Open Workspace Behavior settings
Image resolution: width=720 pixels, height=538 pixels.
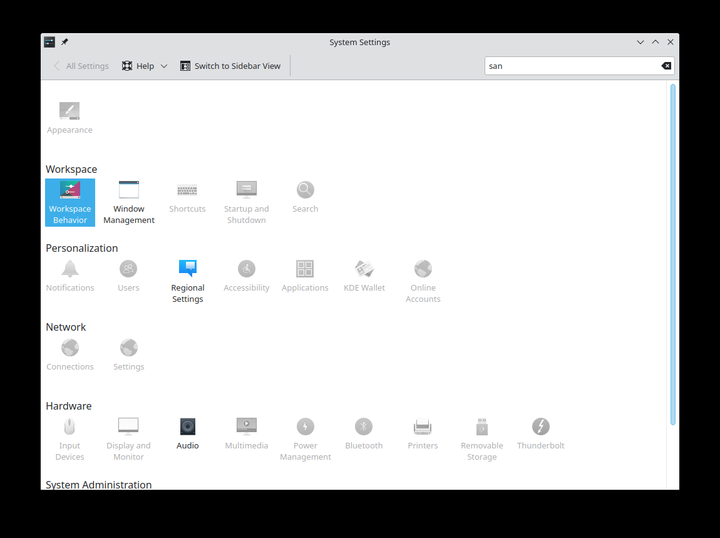(70, 202)
